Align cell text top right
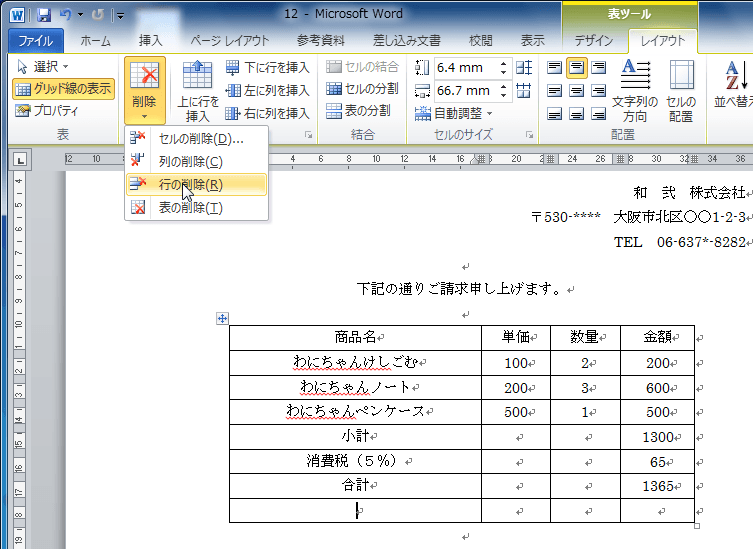The width and height of the screenshot is (753, 549). (x=598, y=68)
